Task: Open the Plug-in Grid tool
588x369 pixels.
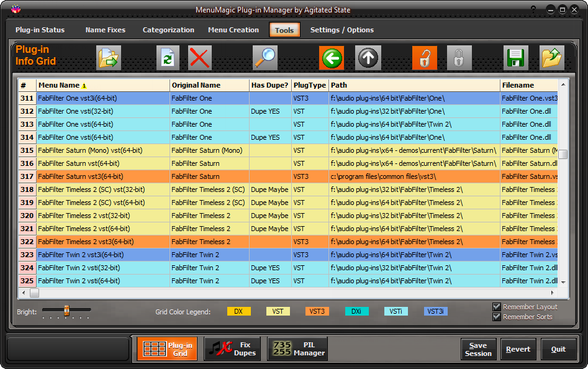Action: coord(167,348)
